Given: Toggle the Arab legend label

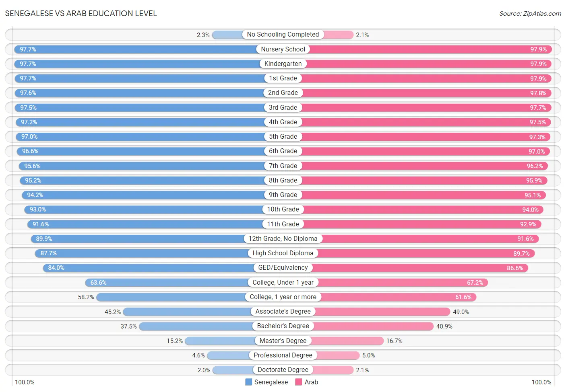Looking at the screenshot, I should (x=311, y=382).
